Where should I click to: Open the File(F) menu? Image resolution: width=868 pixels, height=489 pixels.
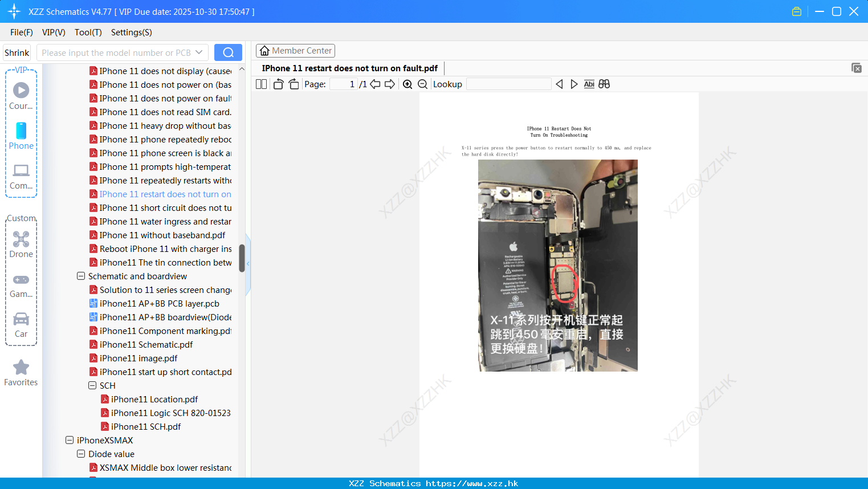pos(22,32)
